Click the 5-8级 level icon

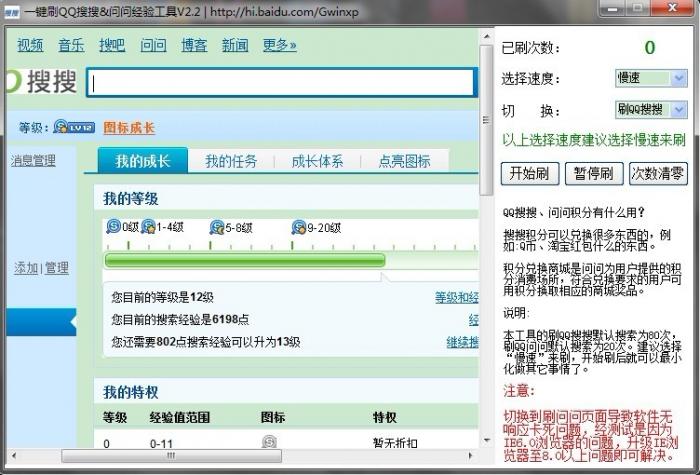pos(217,227)
